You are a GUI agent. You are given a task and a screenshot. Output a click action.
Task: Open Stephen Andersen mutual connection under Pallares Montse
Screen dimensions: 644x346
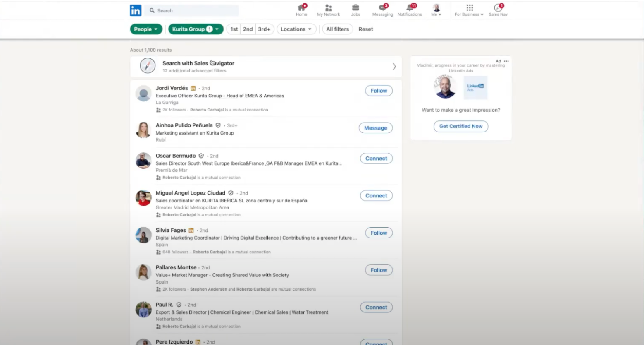208,289
